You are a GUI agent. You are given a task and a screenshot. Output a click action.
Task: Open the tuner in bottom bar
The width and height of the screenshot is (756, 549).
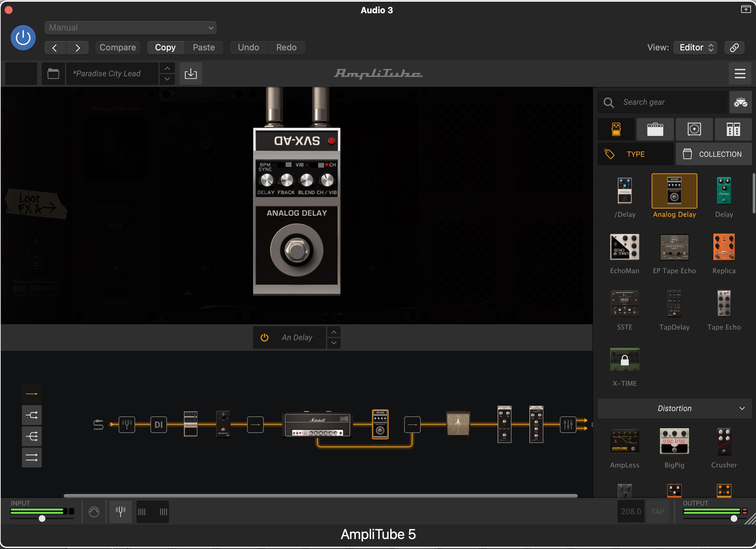click(x=120, y=511)
